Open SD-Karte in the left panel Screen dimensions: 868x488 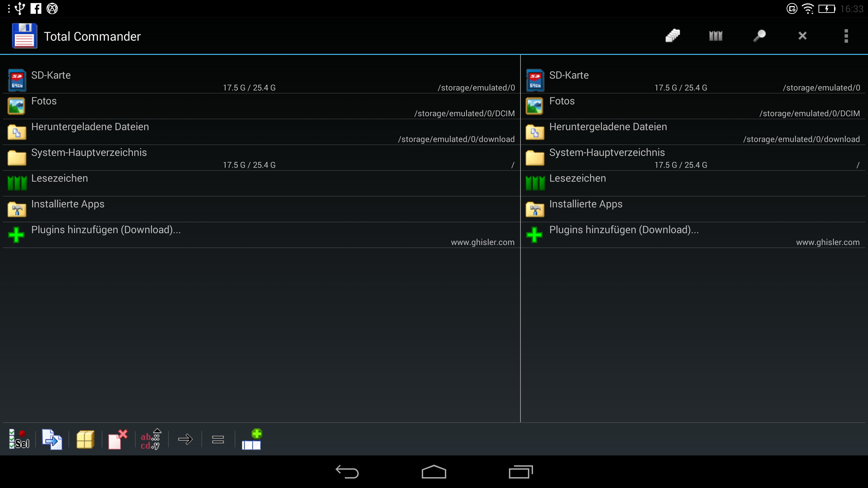[x=261, y=81]
